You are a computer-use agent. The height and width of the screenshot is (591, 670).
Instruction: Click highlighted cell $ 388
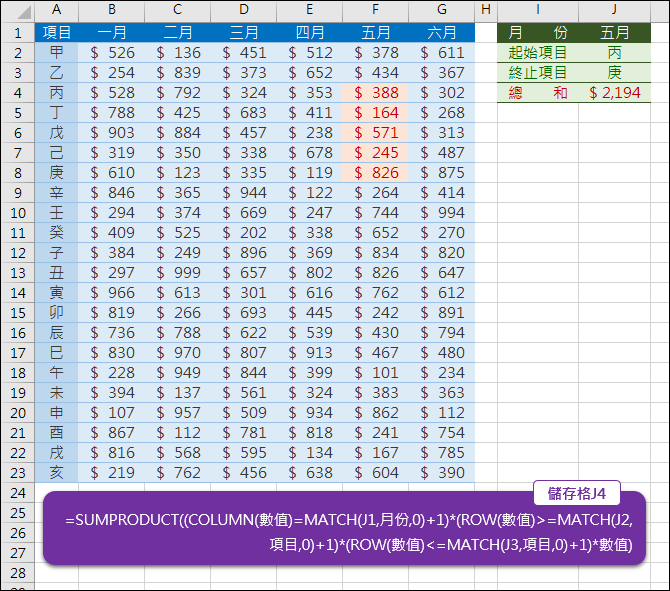(375, 93)
